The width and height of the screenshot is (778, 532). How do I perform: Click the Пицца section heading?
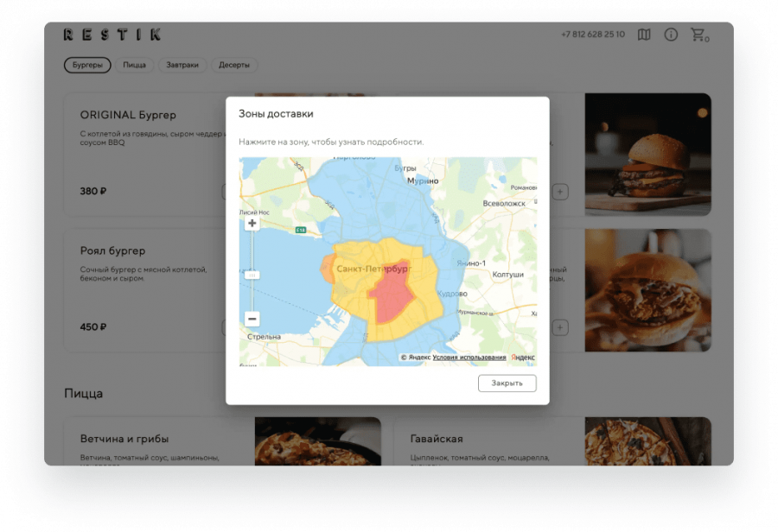pyautogui.click(x=83, y=394)
